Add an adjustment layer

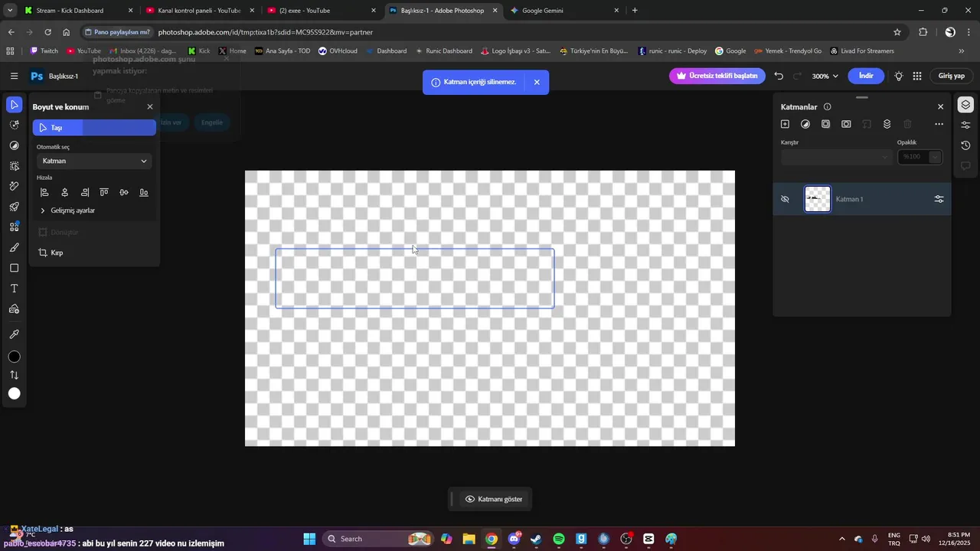coord(805,124)
